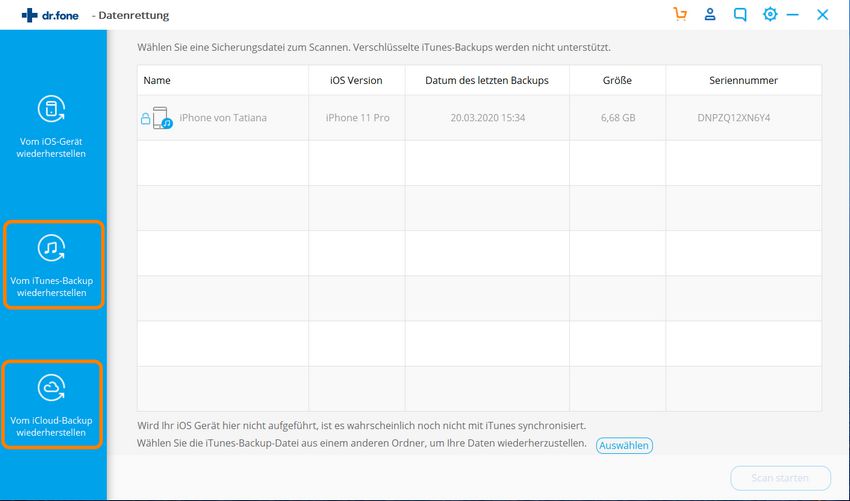
Task: Select Vom iTunes-Backup wiederherstellen
Action: coord(52,265)
